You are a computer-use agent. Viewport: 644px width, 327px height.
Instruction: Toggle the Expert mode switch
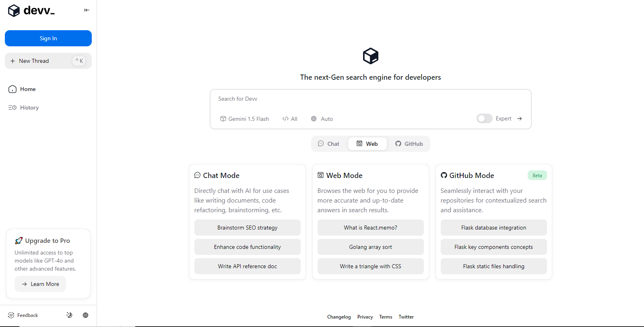[x=484, y=118]
